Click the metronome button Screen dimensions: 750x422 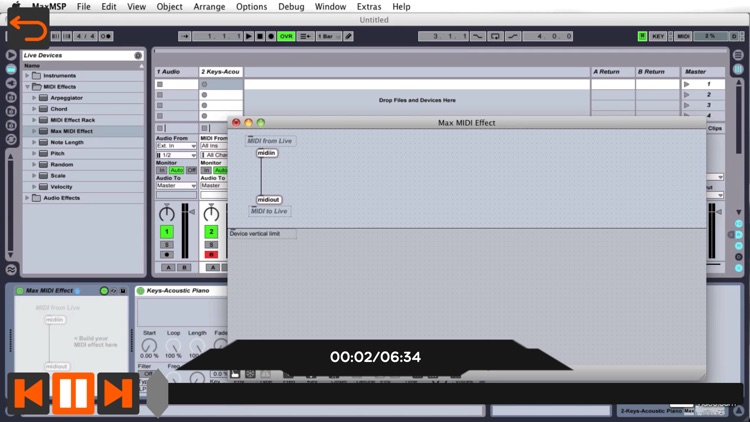pyautogui.click(x=106, y=36)
